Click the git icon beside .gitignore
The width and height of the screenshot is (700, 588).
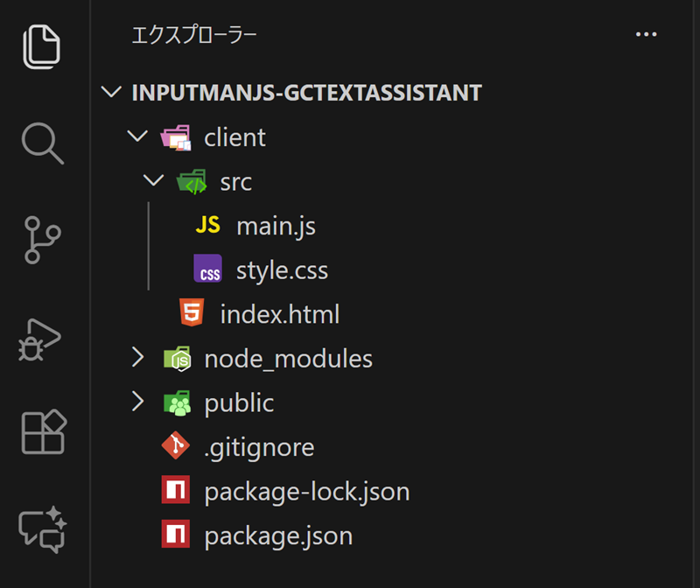(176, 446)
